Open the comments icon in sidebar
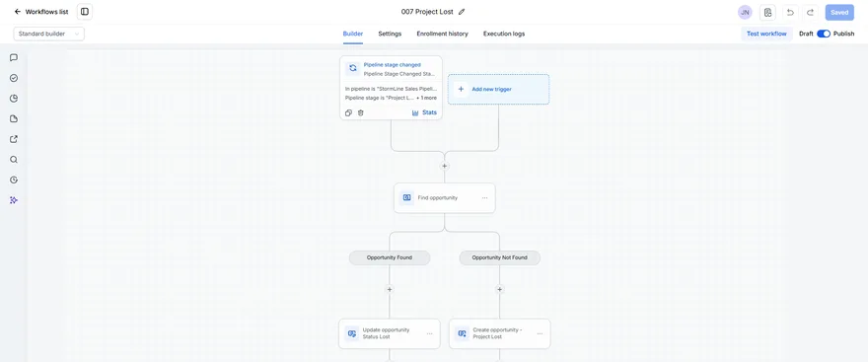 point(14,57)
